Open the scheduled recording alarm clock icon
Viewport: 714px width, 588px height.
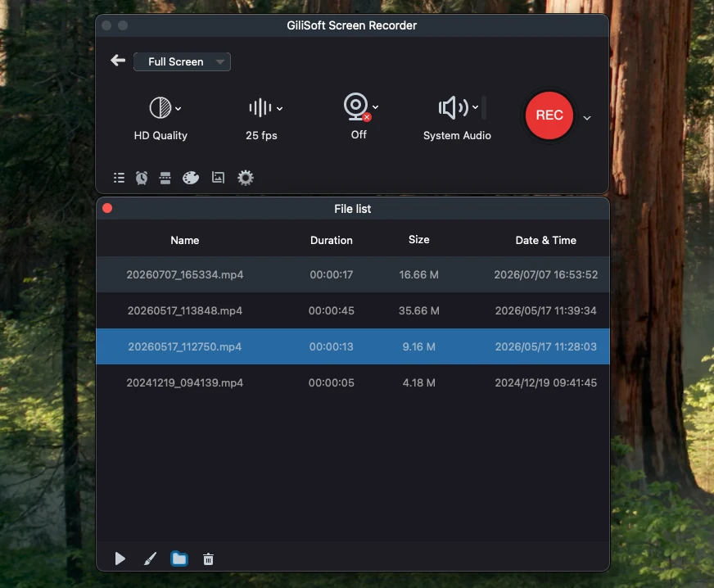click(142, 178)
